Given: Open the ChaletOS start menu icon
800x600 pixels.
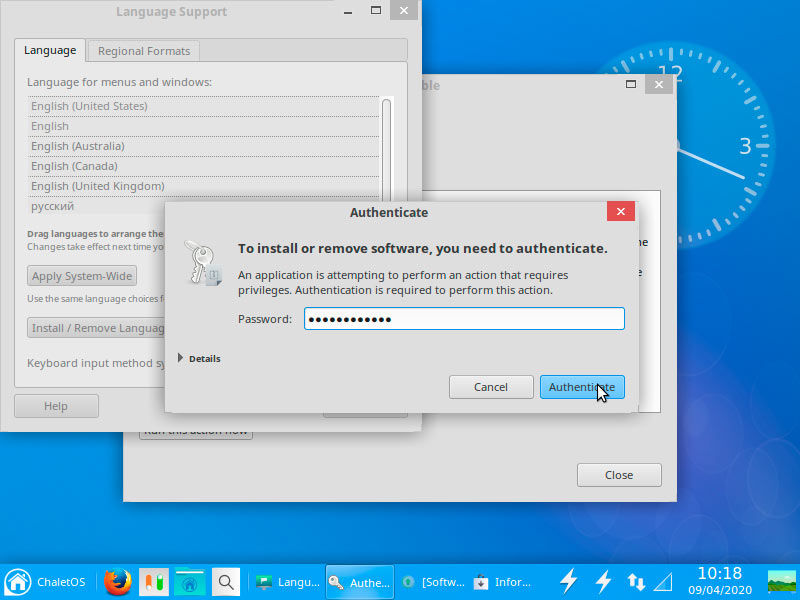Looking at the screenshot, I should pyautogui.click(x=18, y=582).
